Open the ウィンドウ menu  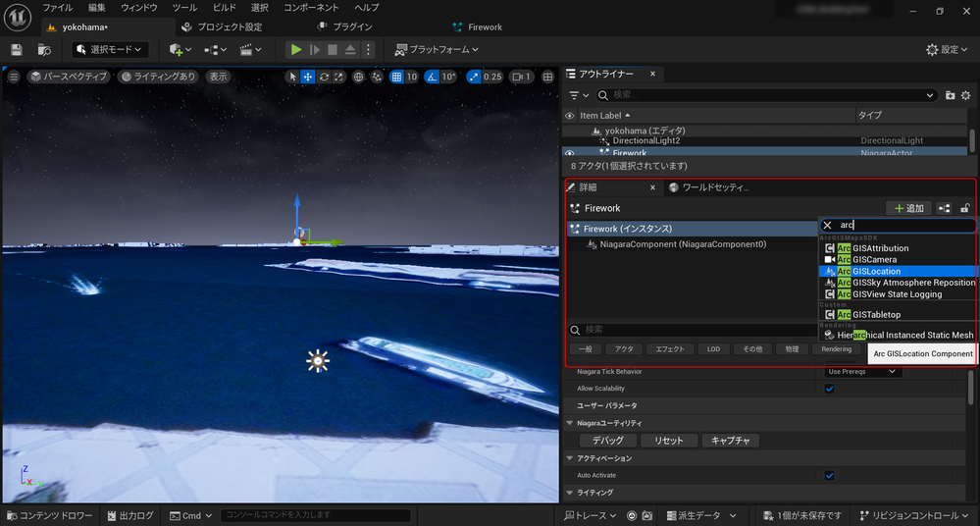(x=139, y=8)
